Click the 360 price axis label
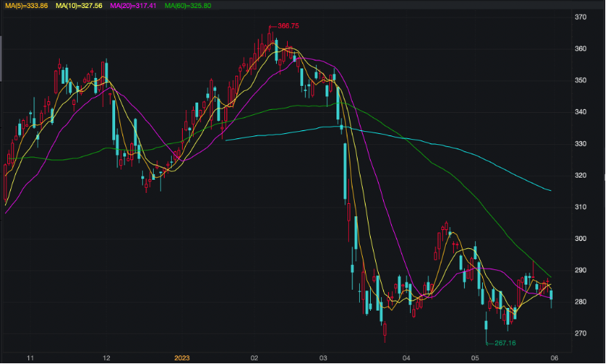The width and height of the screenshot is (606, 364). pyautogui.click(x=580, y=49)
